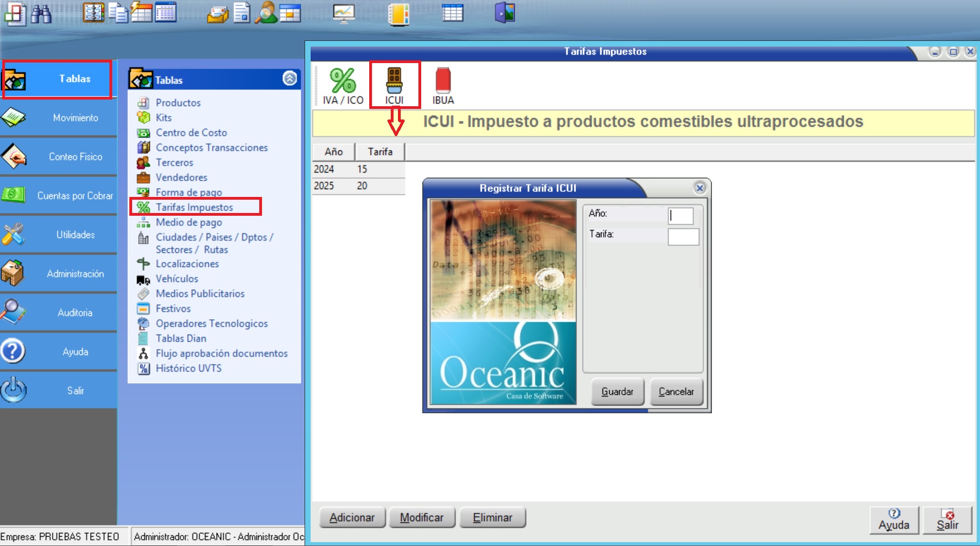
Task: Click into the Año input field
Action: pyautogui.click(x=680, y=216)
